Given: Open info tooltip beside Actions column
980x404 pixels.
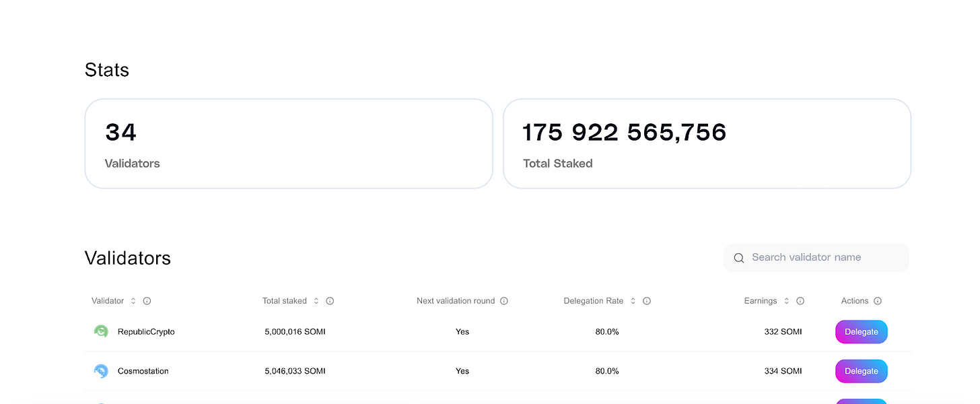Looking at the screenshot, I should (x=878, y=301).
